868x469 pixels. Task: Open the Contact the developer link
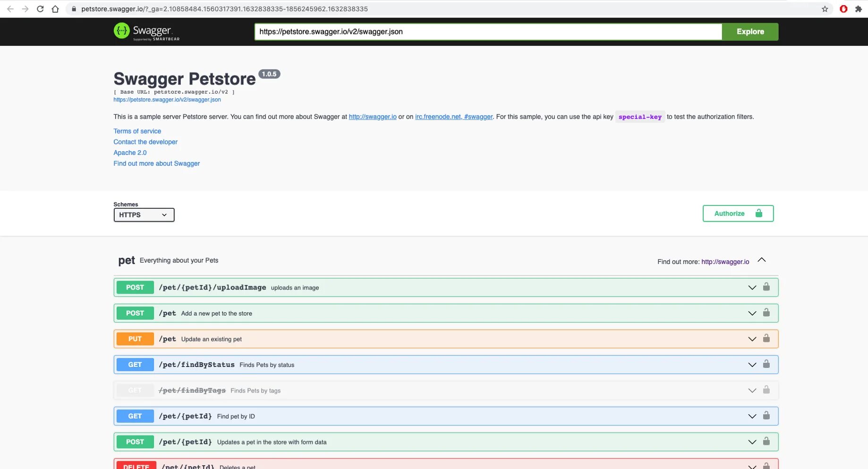pyautogui.click(x=145, y=142)
